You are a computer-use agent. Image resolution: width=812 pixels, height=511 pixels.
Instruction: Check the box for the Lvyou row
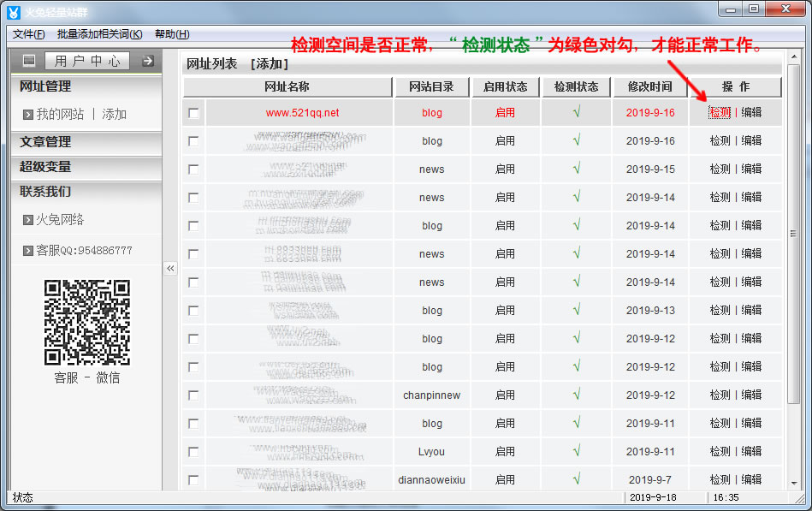coord(193,452)
